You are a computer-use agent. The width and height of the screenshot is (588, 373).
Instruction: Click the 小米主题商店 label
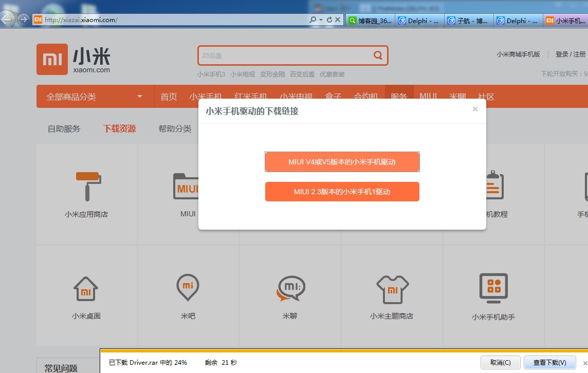[392, 316]
